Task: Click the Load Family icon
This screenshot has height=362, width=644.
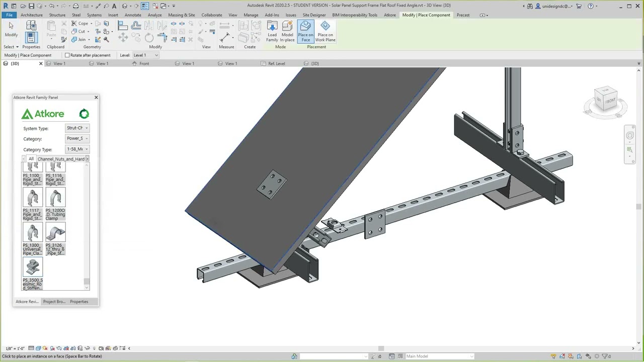Action: point(272,32)
